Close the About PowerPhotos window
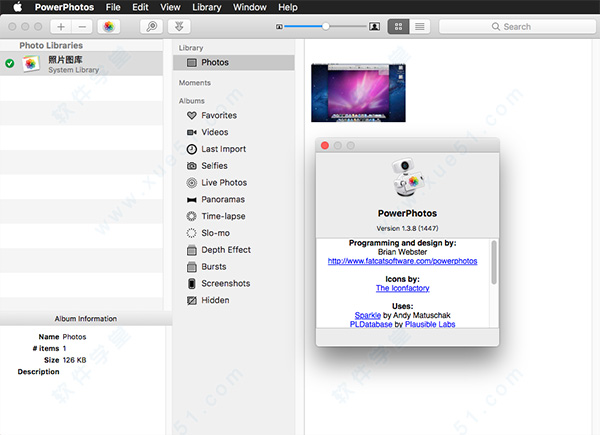 [325, 145]
